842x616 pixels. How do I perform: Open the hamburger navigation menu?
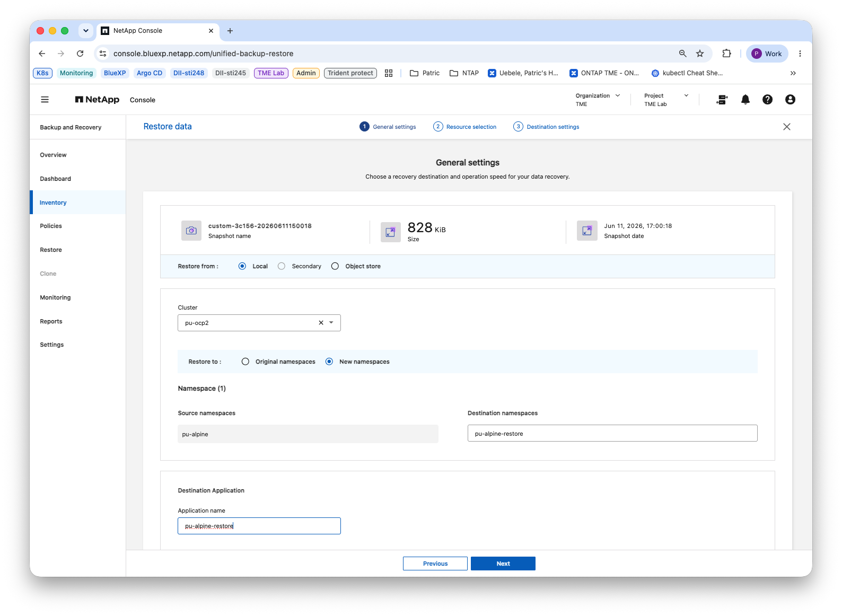pyautogui.click(x=45, y=100)
